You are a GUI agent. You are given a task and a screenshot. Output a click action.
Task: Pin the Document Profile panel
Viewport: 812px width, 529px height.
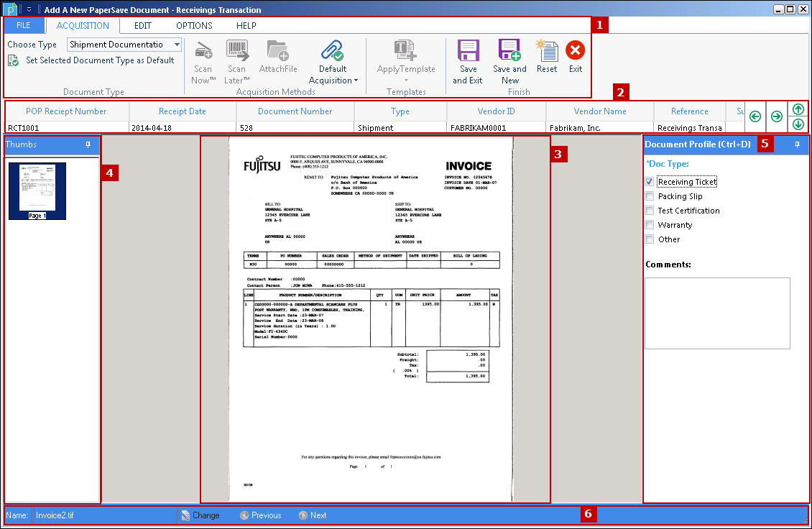[x=797, y=144]
